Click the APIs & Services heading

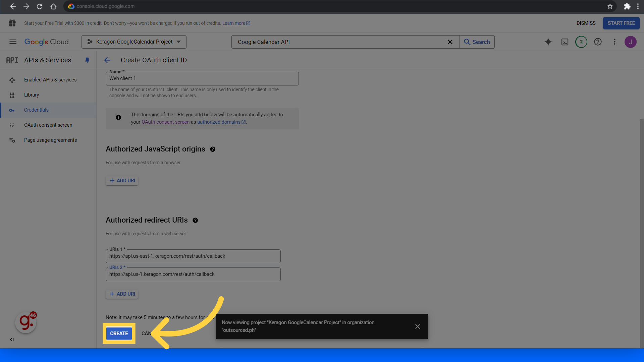(48, 60)
